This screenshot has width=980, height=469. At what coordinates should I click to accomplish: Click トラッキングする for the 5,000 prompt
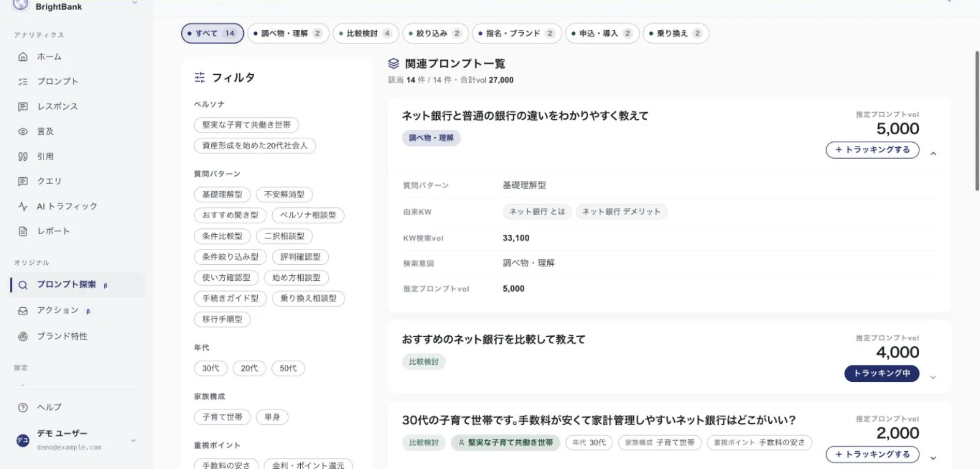tap(872, 150)
